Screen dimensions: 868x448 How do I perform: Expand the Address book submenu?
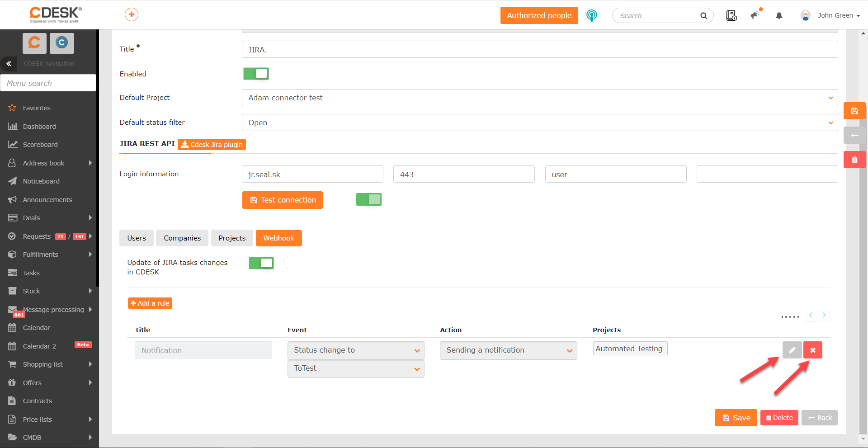click(x=90, y=163)
